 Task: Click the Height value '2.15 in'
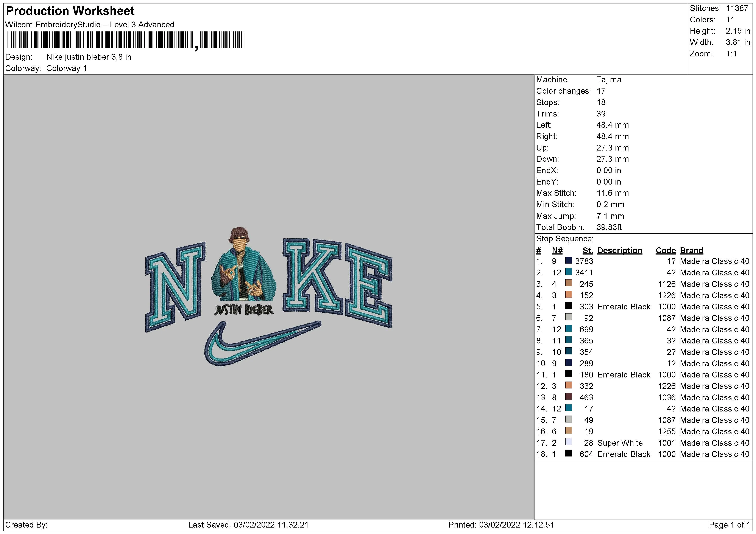click(737, 31)
